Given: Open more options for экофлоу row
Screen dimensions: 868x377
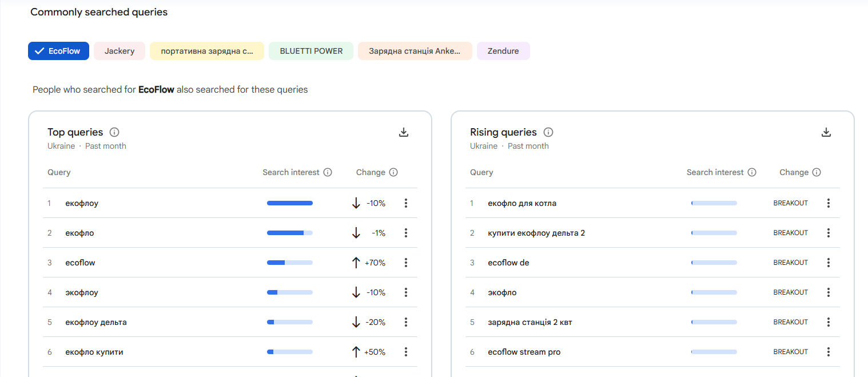Looking at the screenshot, I should point(406,292).
